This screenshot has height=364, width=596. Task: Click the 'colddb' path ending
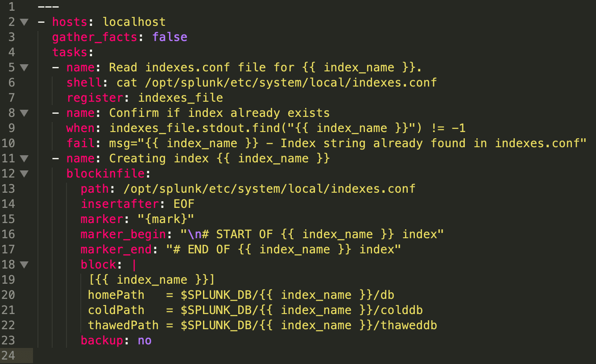[x=402, y=310]
